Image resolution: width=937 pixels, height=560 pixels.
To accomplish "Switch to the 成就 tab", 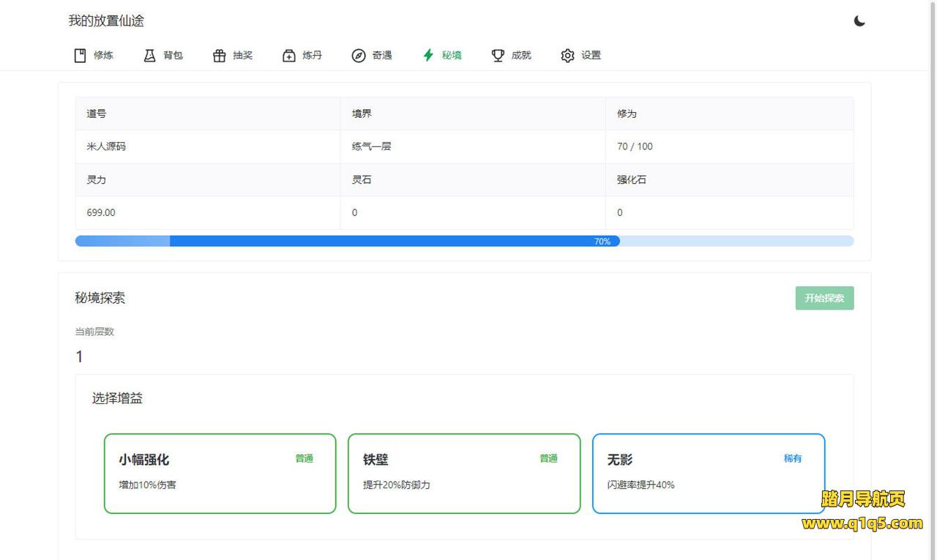I will 521,56.
